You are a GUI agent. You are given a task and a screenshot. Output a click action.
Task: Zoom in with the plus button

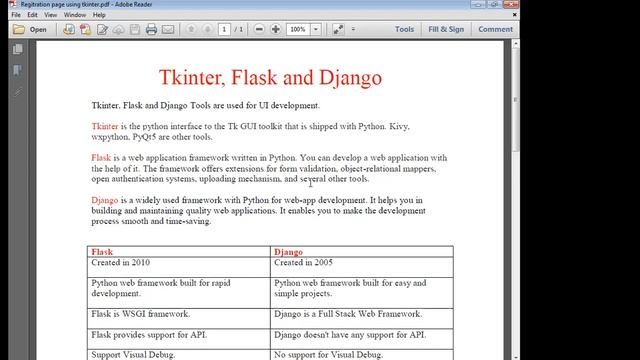point(276,29)
